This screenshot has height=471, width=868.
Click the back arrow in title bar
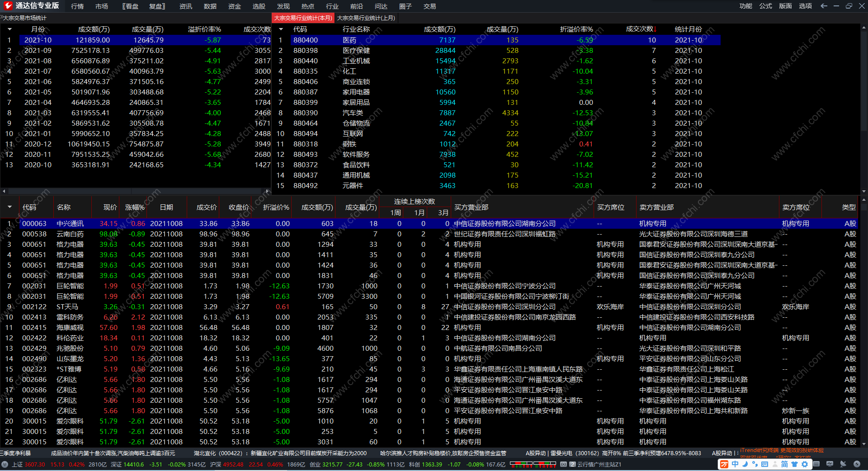tap(824, 6)
